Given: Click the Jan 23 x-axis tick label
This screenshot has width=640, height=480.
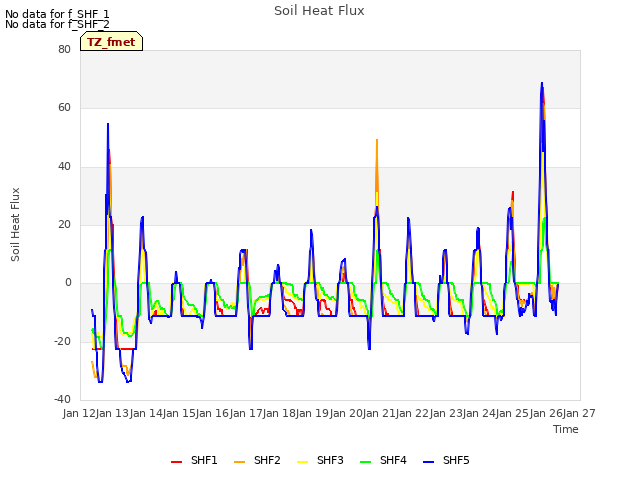Looking at the screenshot, I should point(446,413).
